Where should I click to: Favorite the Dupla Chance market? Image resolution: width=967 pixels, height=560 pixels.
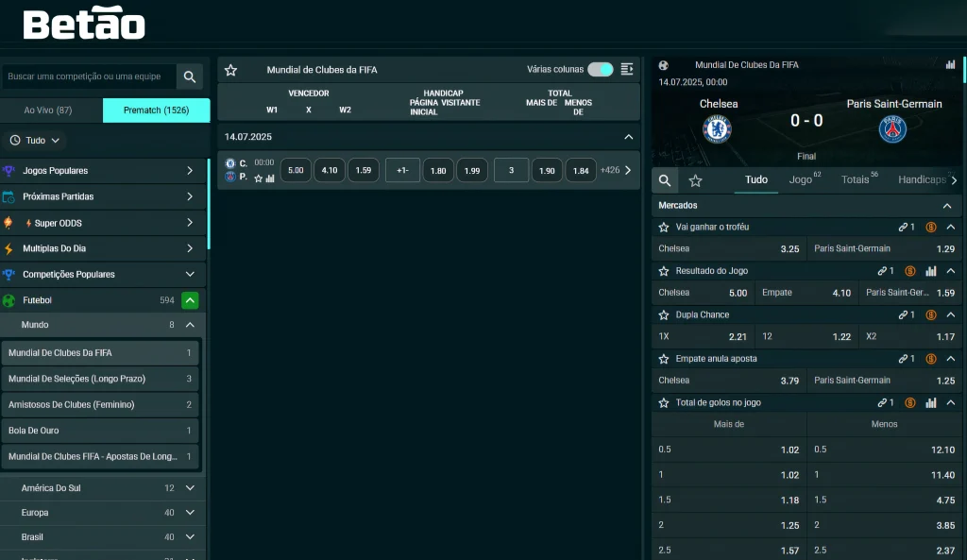(664, 314)
